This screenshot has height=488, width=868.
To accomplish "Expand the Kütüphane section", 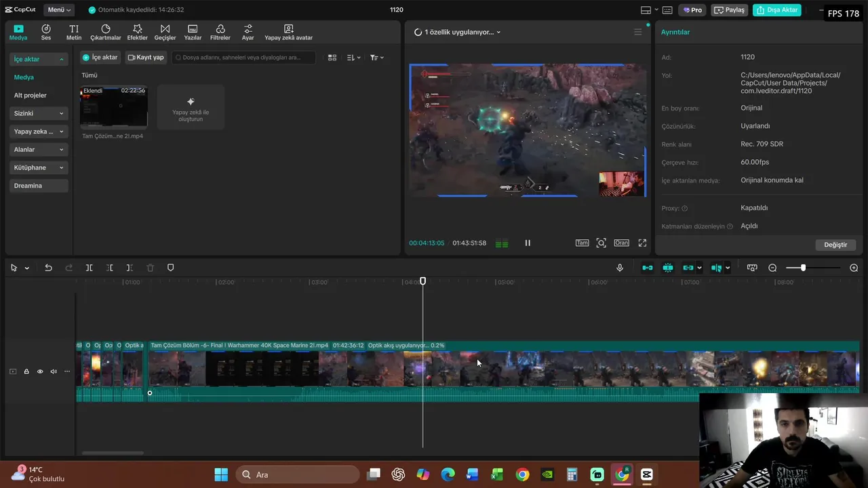I will click(39, 167).
